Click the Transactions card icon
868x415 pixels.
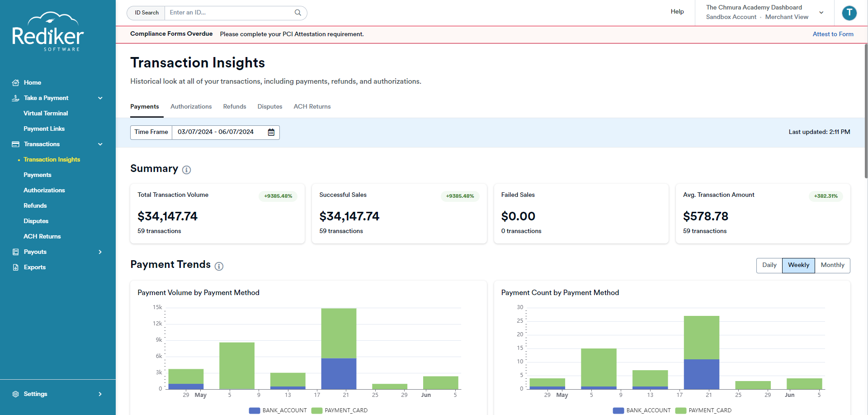pos(15,144)
